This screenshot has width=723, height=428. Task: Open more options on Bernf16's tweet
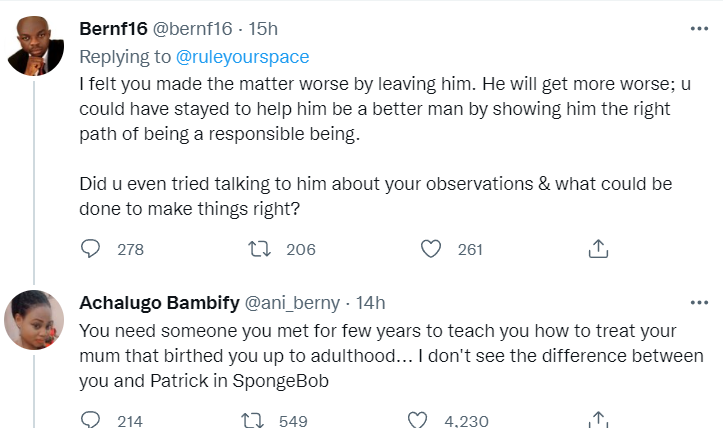tap(699, 29)
